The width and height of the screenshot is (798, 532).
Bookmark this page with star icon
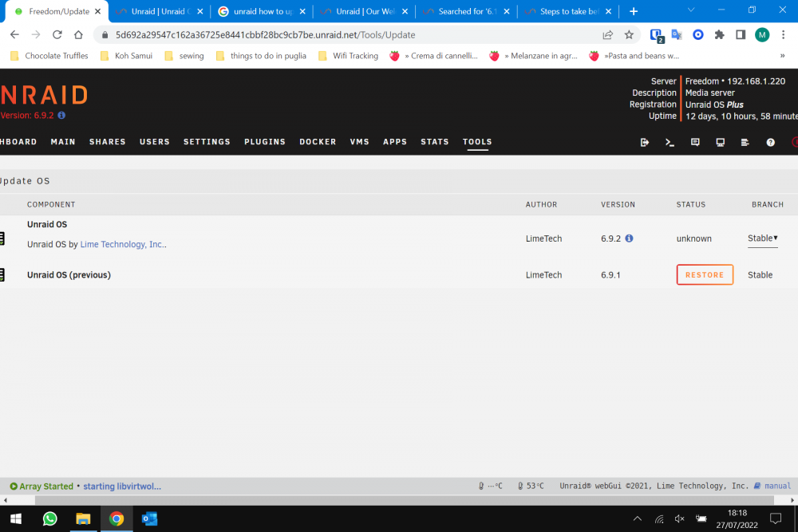point(629,34)
